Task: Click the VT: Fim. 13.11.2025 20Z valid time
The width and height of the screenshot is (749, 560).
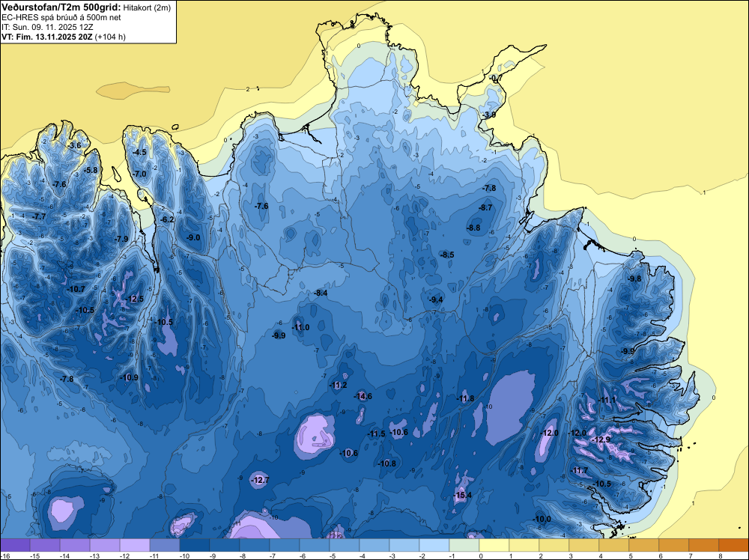Action: [47, 37]
